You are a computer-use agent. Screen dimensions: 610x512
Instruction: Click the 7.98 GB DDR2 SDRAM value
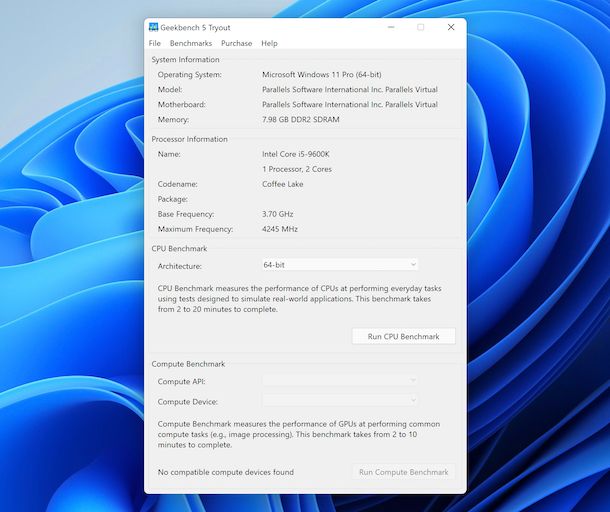click(301, 119)
